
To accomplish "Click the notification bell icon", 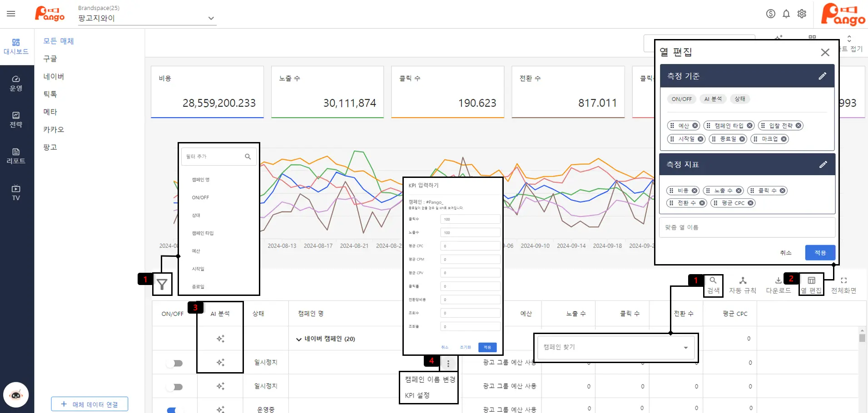I will [x=786, y=14].
